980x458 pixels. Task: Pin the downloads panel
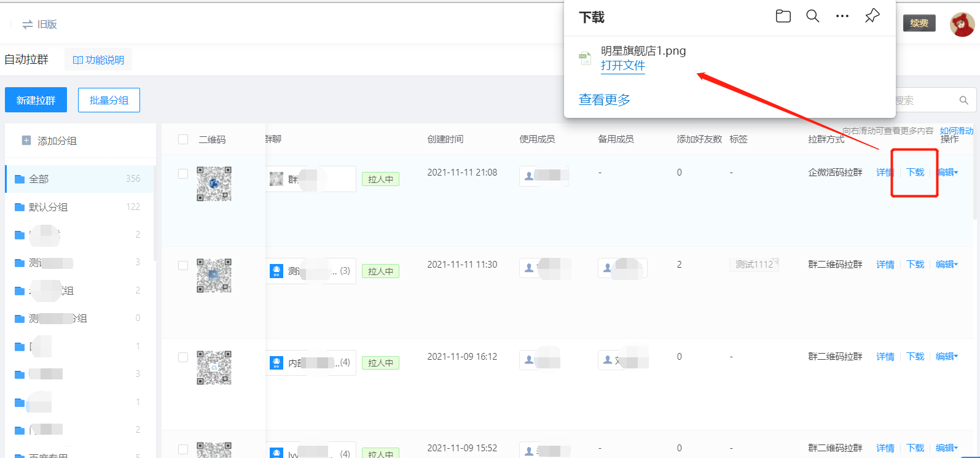pyautogui.click(x=872, y=16)
